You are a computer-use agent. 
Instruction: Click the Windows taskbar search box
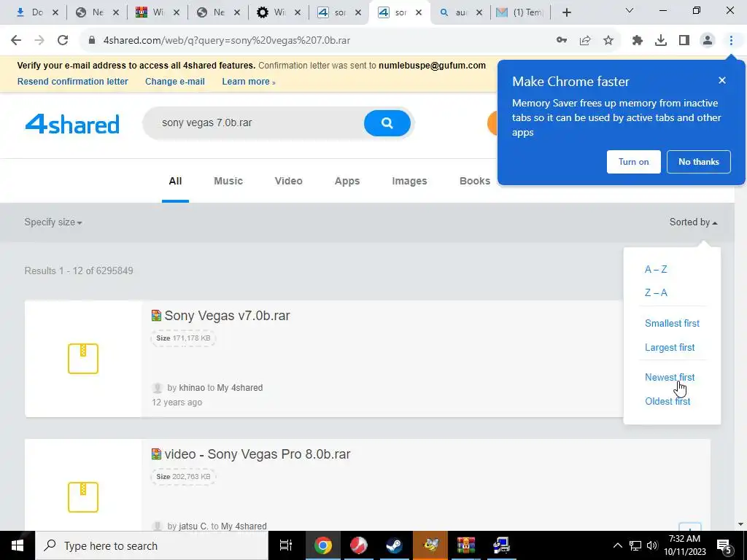pos(152,545)
